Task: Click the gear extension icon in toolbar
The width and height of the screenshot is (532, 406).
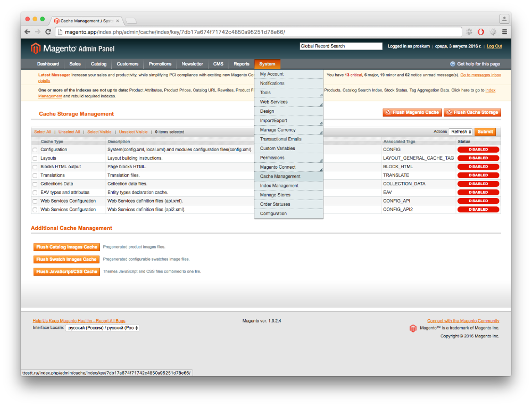Action: [x=493, y=32]
